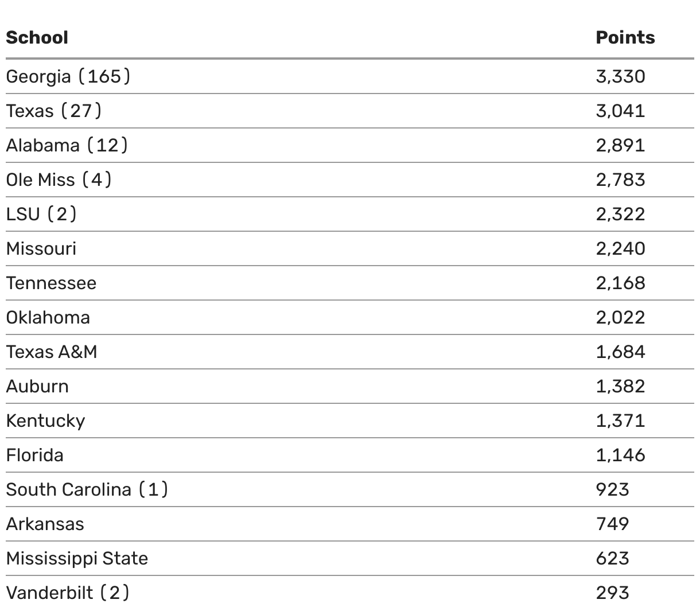The width and height of the screenshot is (700, 615).
Task: Select the LSU (2) school cell
Action: pyautogui.click(x=41, y=214)
